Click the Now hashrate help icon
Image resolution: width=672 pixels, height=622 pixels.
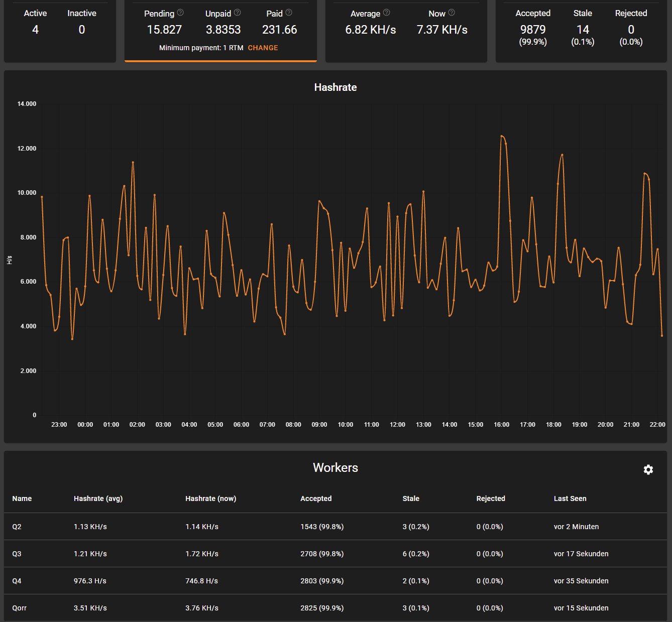point(452,13)
